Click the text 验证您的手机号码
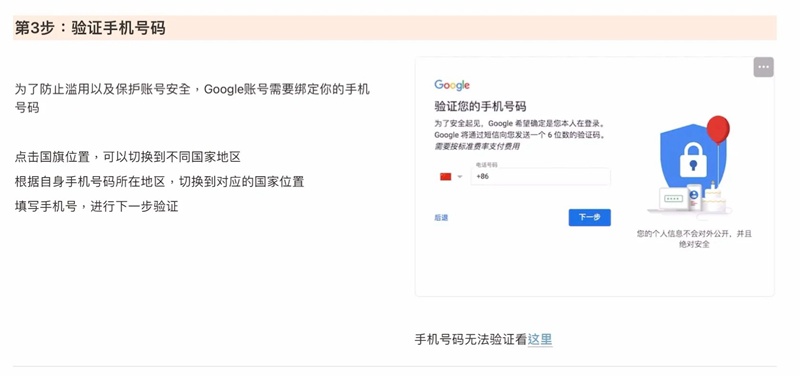 point(480,107)
